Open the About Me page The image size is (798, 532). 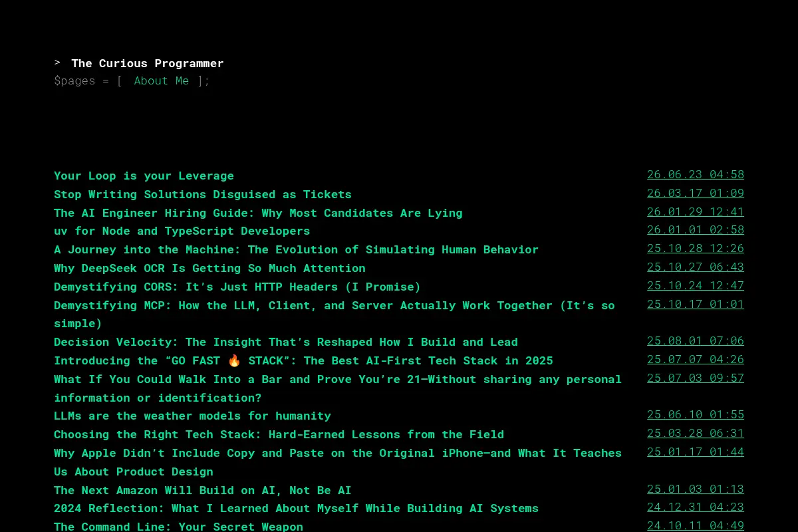[x=161, y=80]
